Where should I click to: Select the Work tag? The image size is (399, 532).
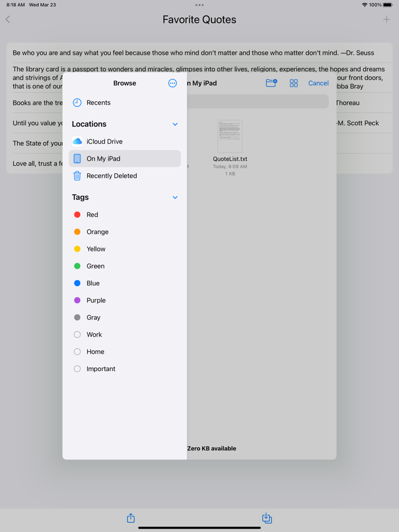tap(94, 334)
